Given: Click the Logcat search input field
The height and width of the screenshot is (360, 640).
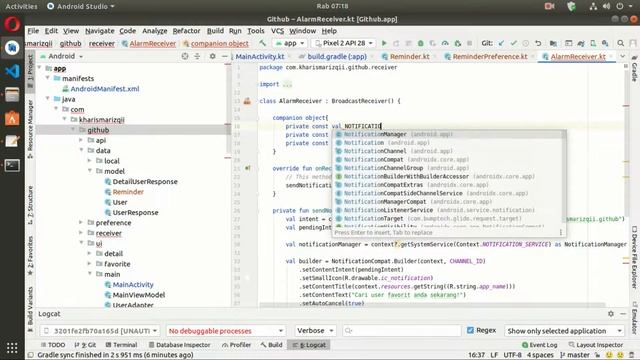Looking at the screenshot, I should point(402,331).
